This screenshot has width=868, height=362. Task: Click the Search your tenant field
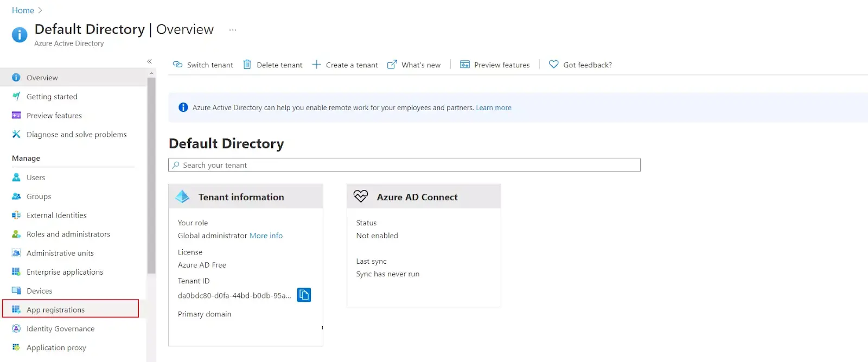tap(404, 165)
